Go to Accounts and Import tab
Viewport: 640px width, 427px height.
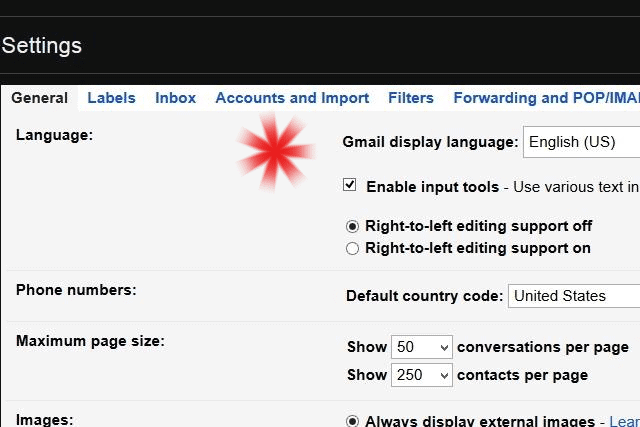coord(292,98)
